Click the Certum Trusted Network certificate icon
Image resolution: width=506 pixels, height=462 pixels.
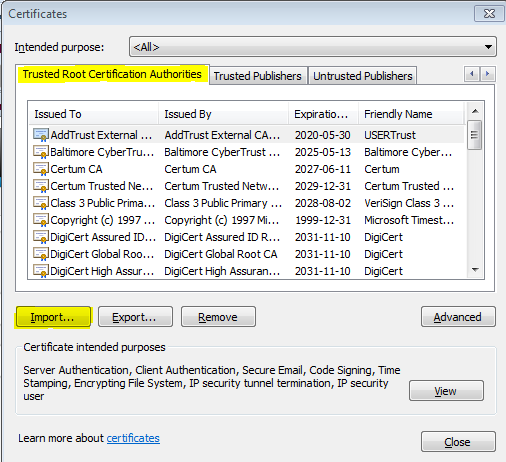tap(41, 186)
